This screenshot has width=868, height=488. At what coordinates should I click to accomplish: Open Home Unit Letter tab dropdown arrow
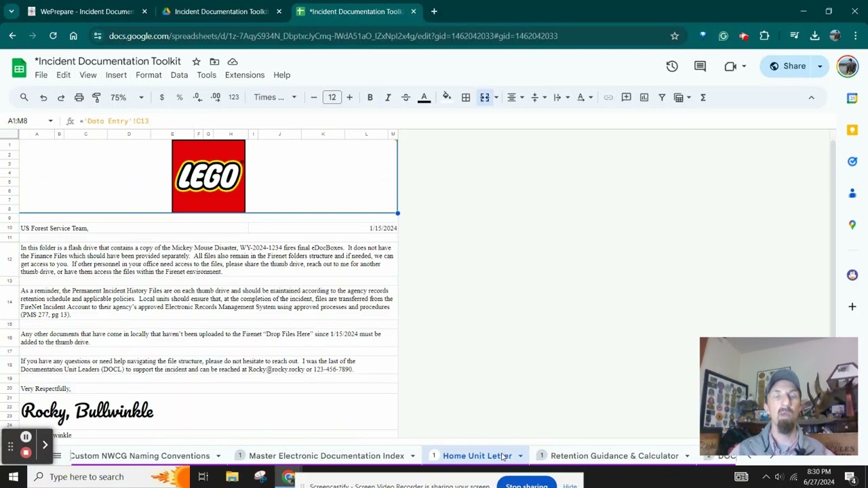[x=521, y=456]
